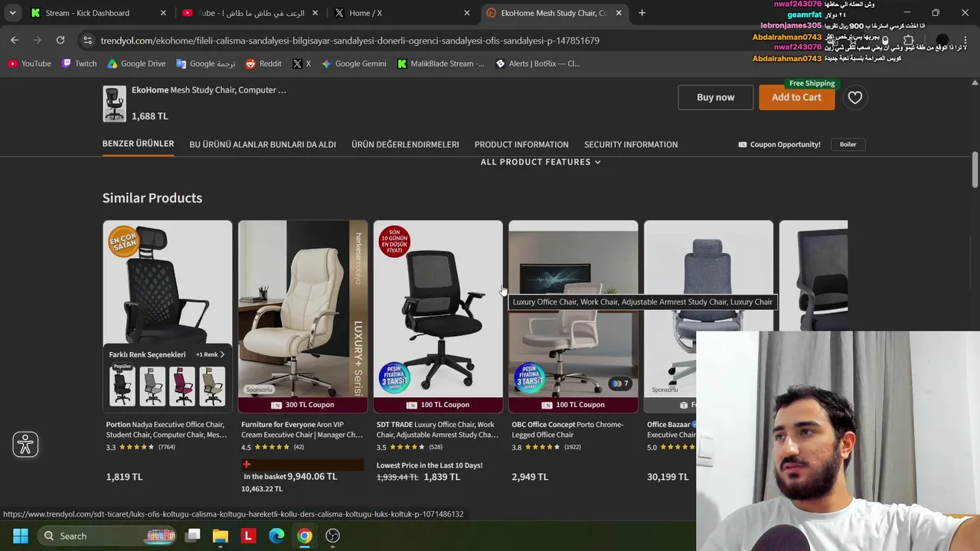Expand ALL PRODUCT FEATURES
Screen dimensions: 980x551
point(541,162)
